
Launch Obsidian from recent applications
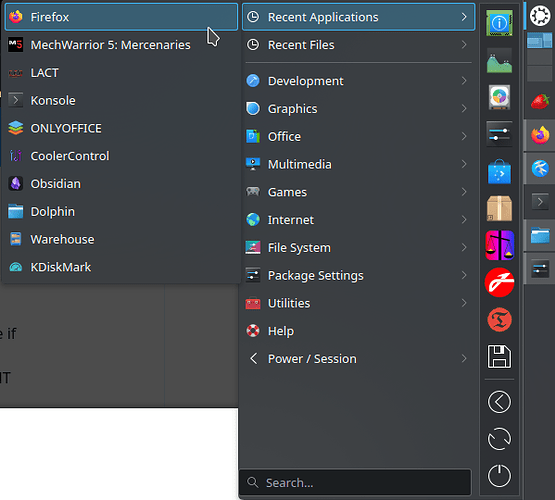[121, 184]
